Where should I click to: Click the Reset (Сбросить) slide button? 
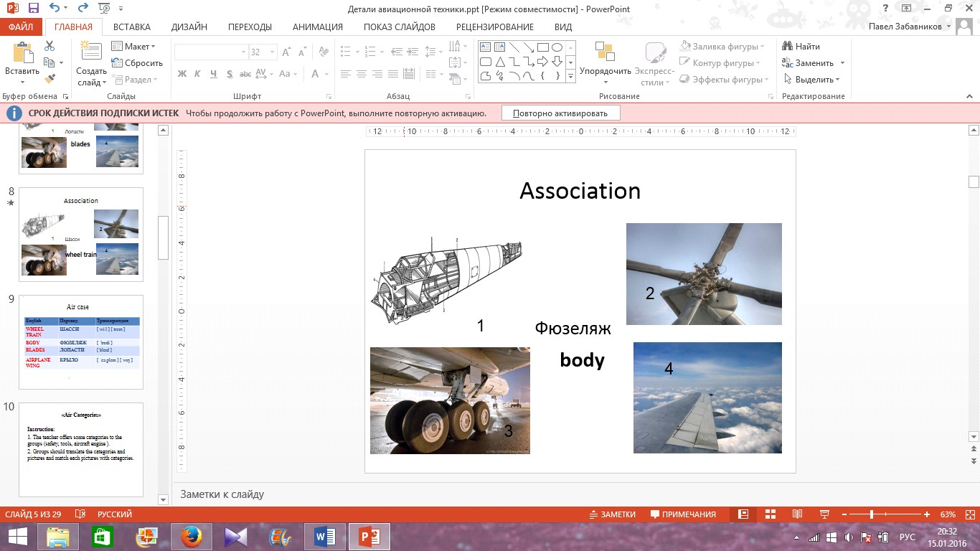[x=137, y=63]
